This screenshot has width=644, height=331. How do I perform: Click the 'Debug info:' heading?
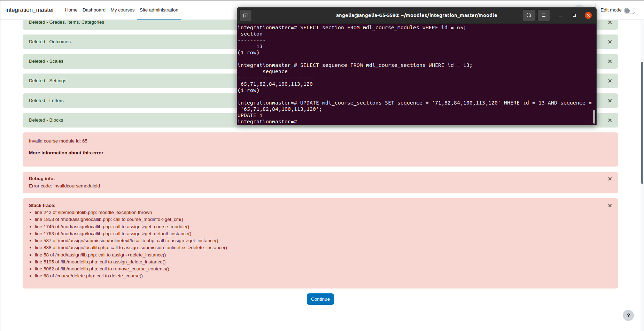[x=42, y=179]
